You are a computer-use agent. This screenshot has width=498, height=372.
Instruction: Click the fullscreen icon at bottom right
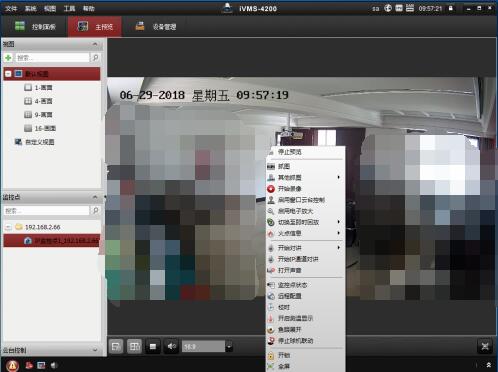[x=485, y=347]
